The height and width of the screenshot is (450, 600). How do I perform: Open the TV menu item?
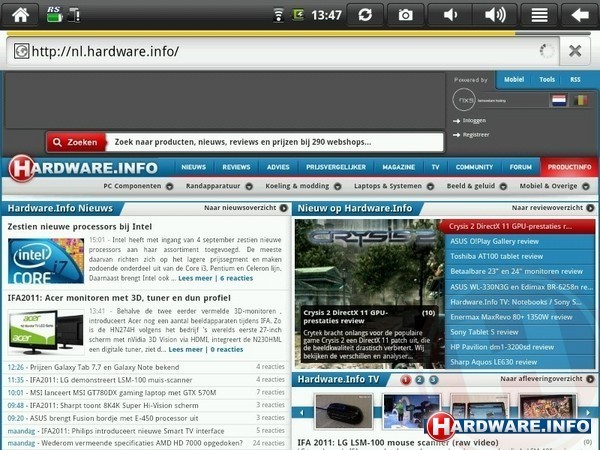click(x=435, y=167)
